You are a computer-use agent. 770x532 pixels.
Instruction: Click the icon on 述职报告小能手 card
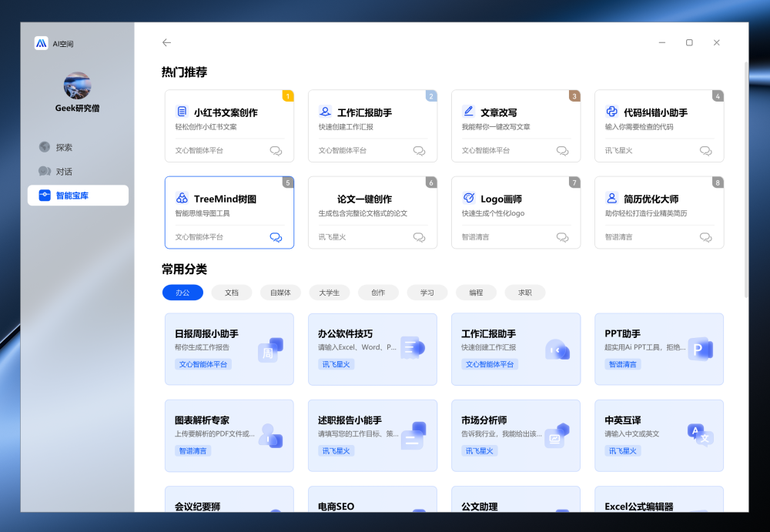(x=413, y=436)
